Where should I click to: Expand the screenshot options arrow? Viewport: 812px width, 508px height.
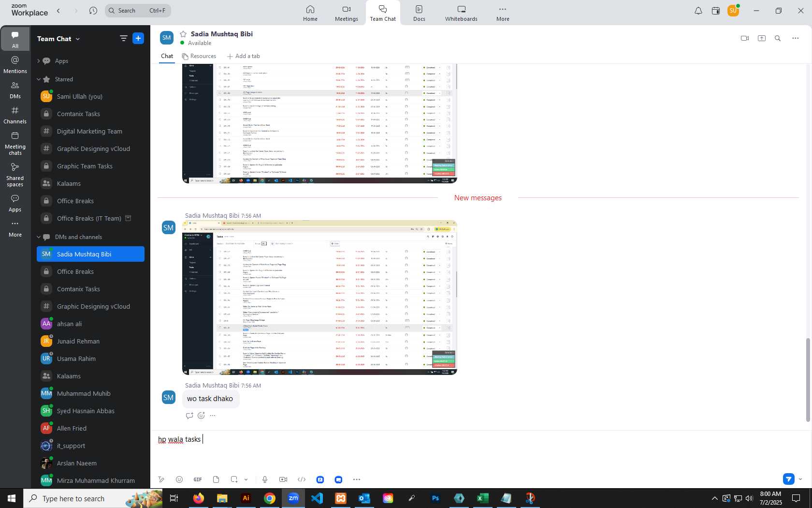tap(246, 479)
